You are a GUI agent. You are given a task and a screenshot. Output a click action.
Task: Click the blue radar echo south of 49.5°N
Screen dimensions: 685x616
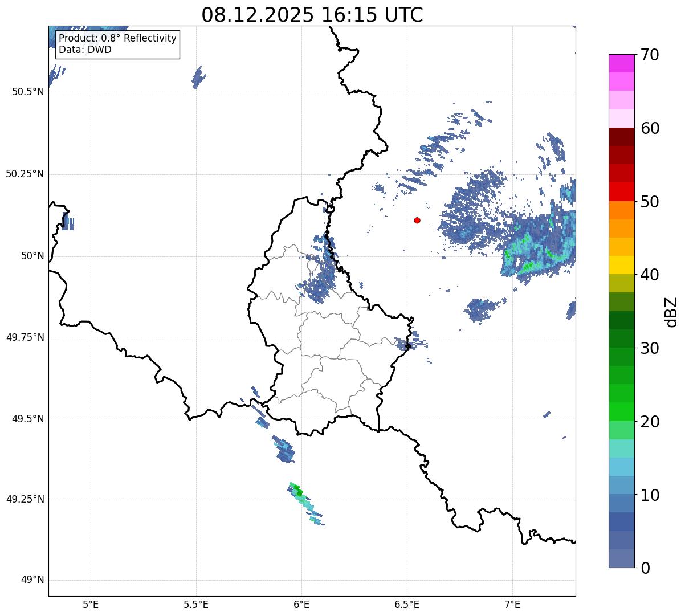tap(283, 450)
